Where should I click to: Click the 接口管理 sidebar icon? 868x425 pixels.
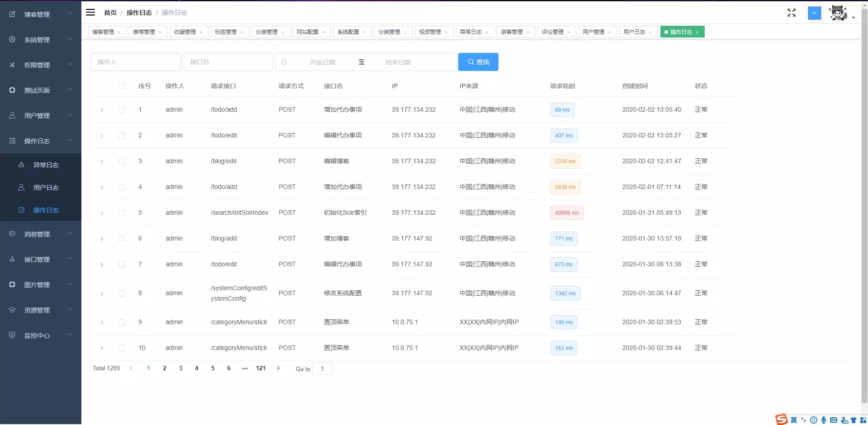[x=12, y=260]
